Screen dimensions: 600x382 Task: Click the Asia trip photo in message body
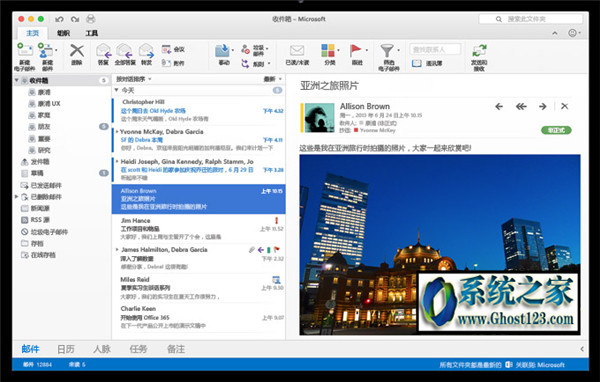coord(440,245)
